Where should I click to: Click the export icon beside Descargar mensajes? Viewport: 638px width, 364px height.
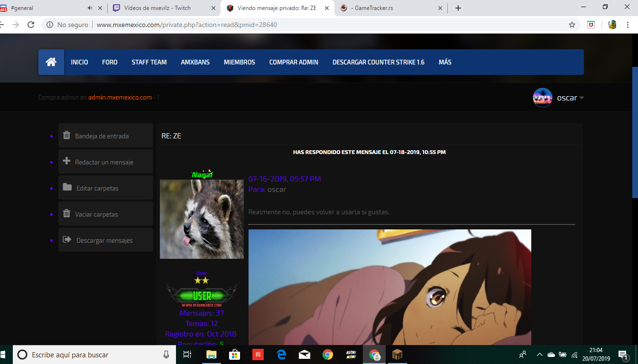(67, 239)
